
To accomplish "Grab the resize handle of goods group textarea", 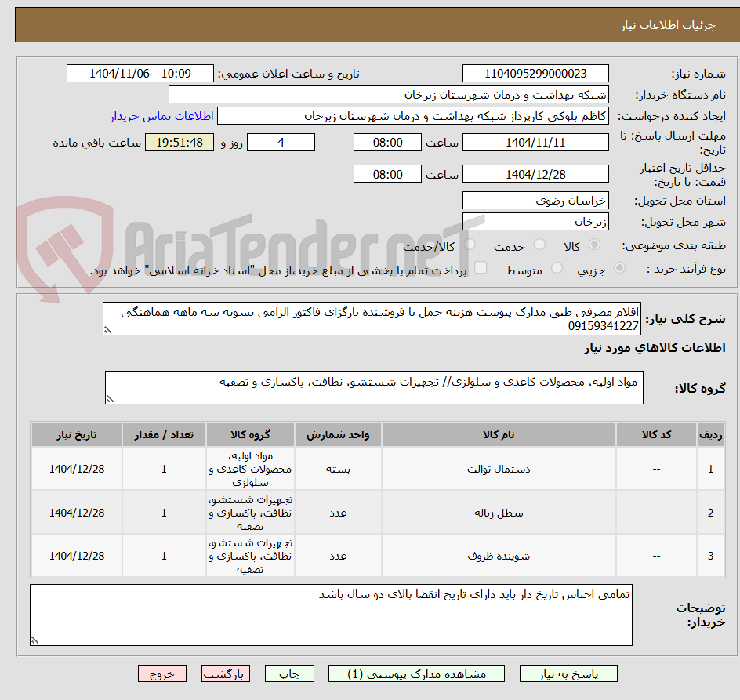I will click(110, 399).
